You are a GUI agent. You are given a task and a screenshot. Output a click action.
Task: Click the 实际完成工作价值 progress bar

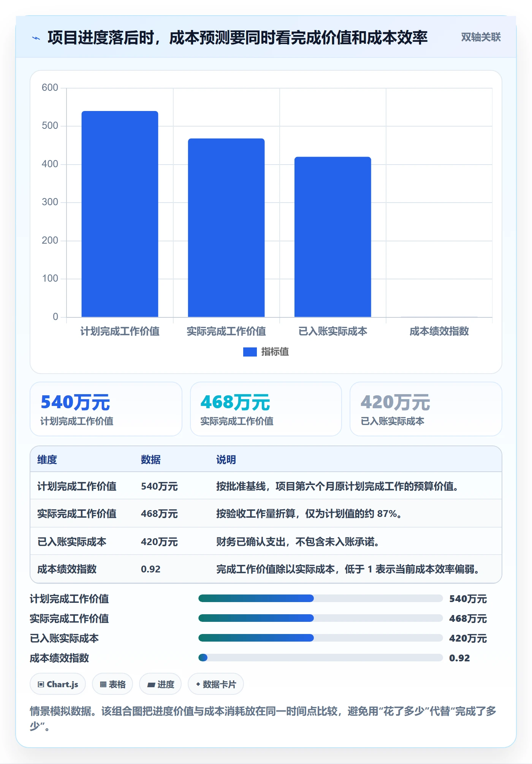(x=320, y=618)
